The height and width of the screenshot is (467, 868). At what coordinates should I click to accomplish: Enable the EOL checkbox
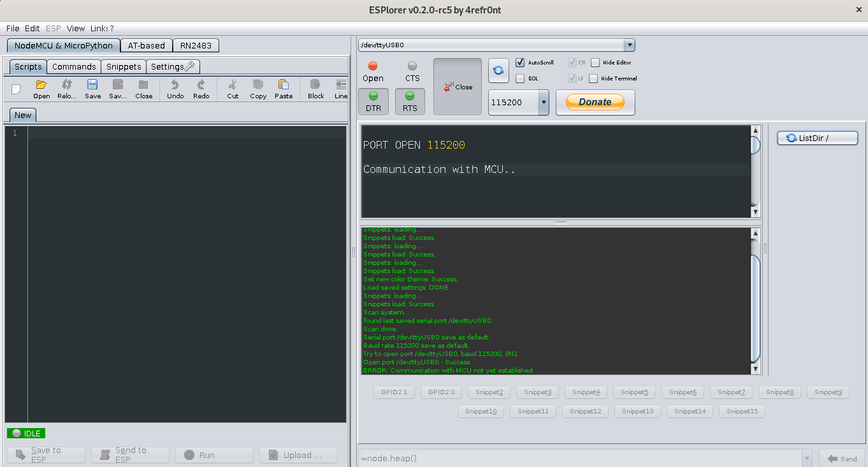pos(520,78)
